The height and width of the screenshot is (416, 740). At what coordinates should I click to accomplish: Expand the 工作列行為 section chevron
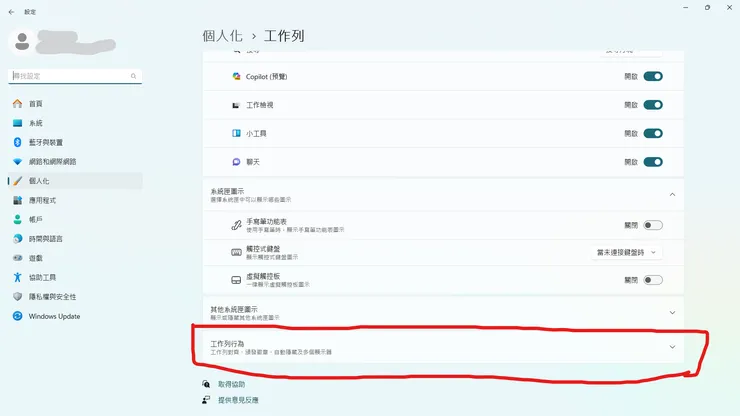(x=673, y=347)
